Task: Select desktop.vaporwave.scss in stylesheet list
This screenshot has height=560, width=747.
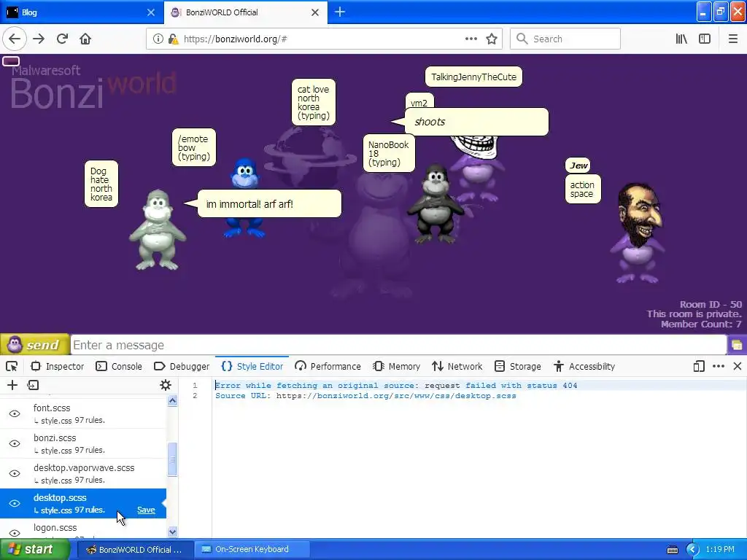Action: pyautogui.click(x=83, y=473)
